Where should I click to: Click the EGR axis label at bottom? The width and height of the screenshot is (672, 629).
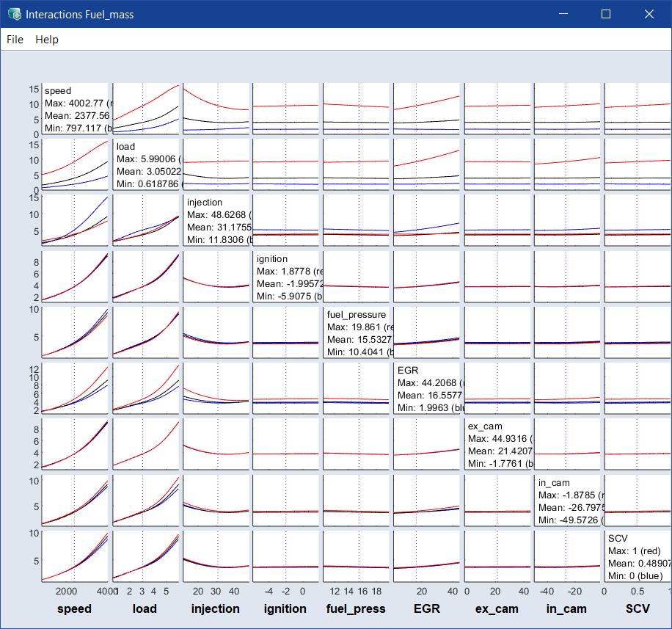click(x=427, y=608)
